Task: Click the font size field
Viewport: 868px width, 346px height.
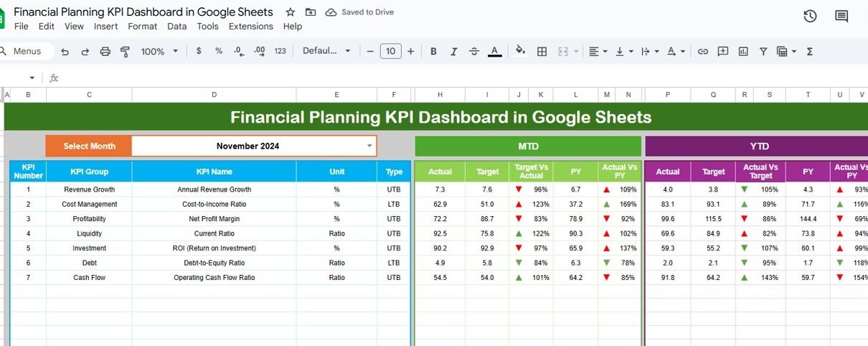Action: [x=390, y=51]
